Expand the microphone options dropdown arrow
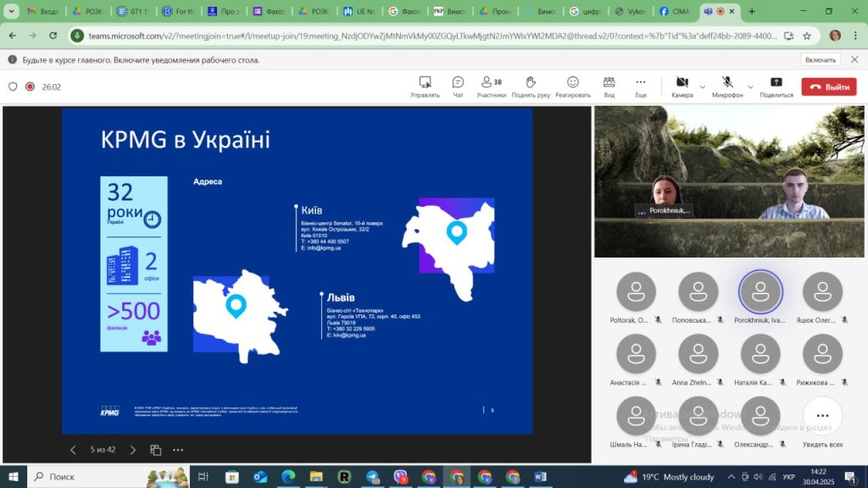 [750, 87]
